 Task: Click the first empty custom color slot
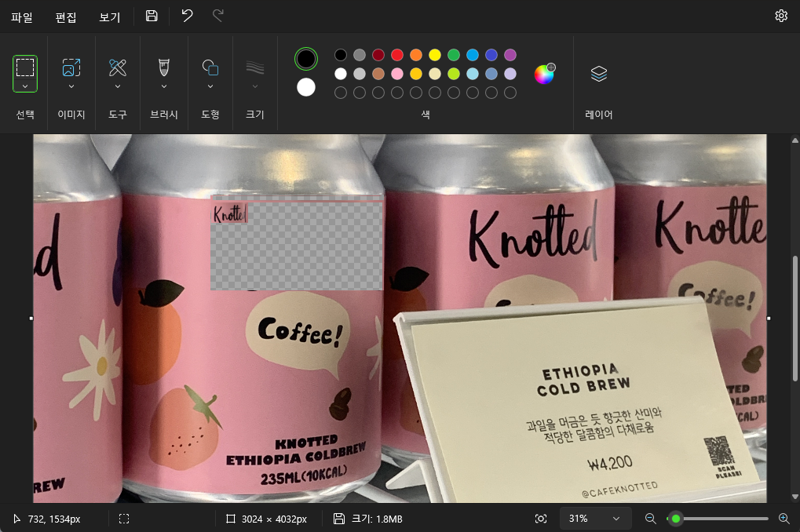pos(341,93)
